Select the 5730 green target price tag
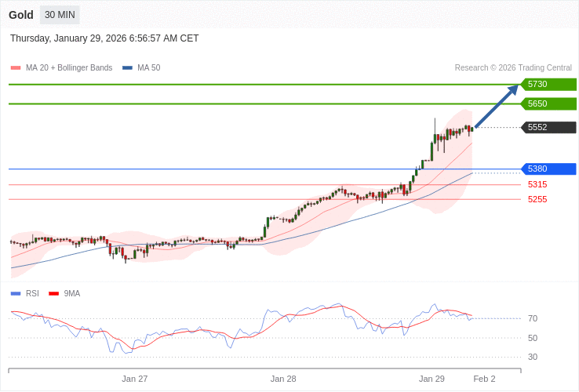 point(548,85)
